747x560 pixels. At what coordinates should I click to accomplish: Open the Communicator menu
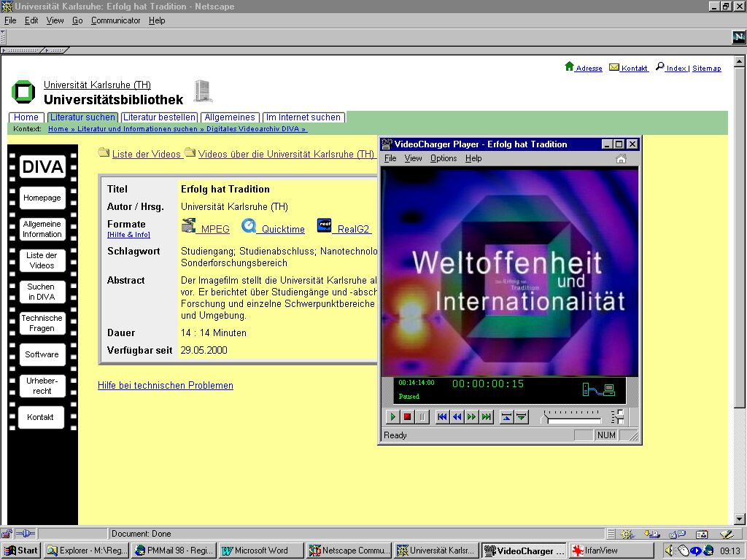coord(116,20)
